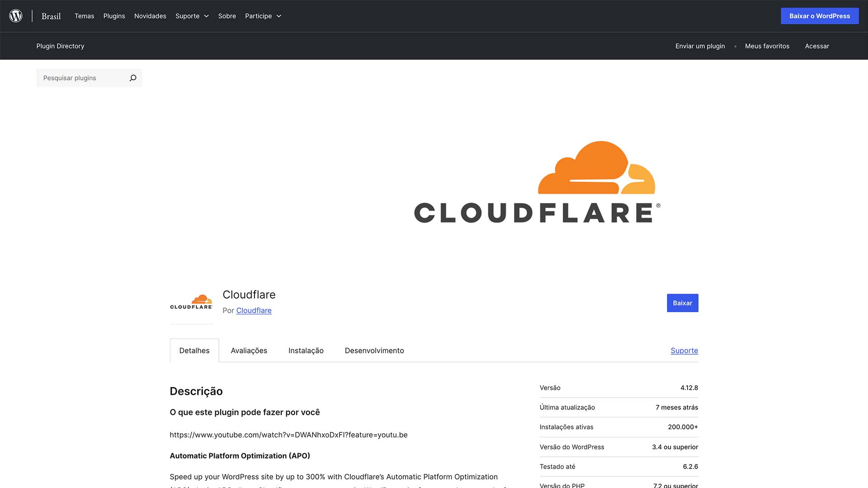
Task: Click '200.000+' active installs value
Action: 683,427
